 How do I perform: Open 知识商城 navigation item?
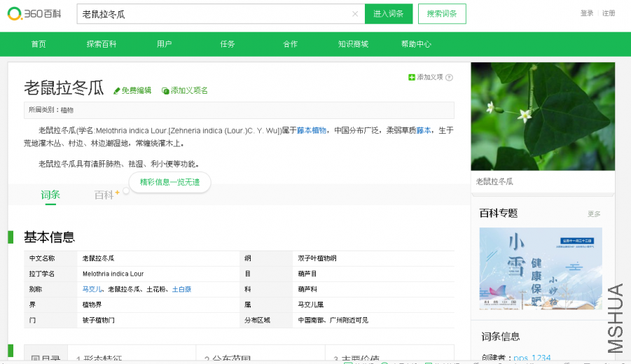click(x=353, y=44)
